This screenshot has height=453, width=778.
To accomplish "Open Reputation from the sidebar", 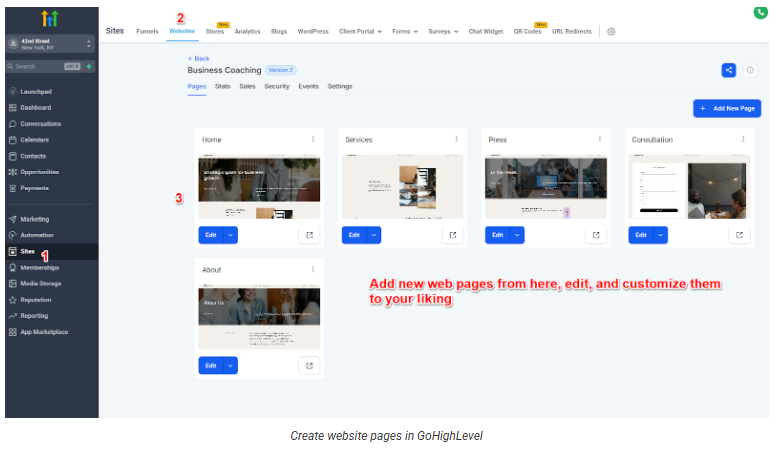I will [35, 300].
